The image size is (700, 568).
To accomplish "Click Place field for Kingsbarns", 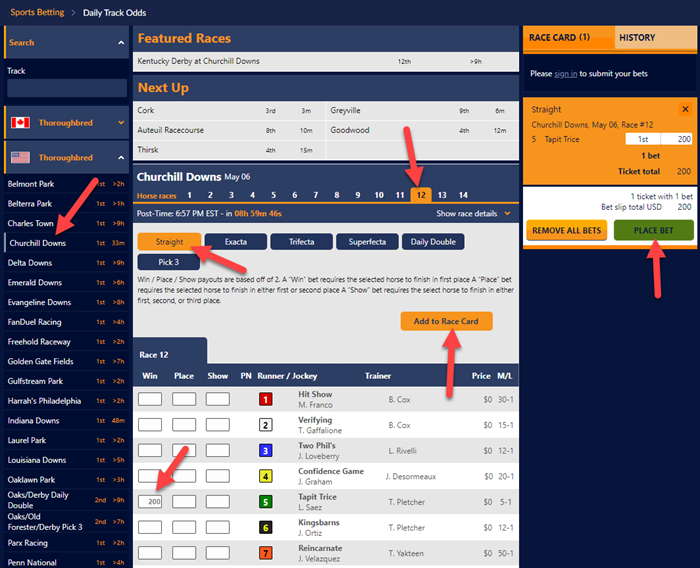I will (x=184, y=527).
